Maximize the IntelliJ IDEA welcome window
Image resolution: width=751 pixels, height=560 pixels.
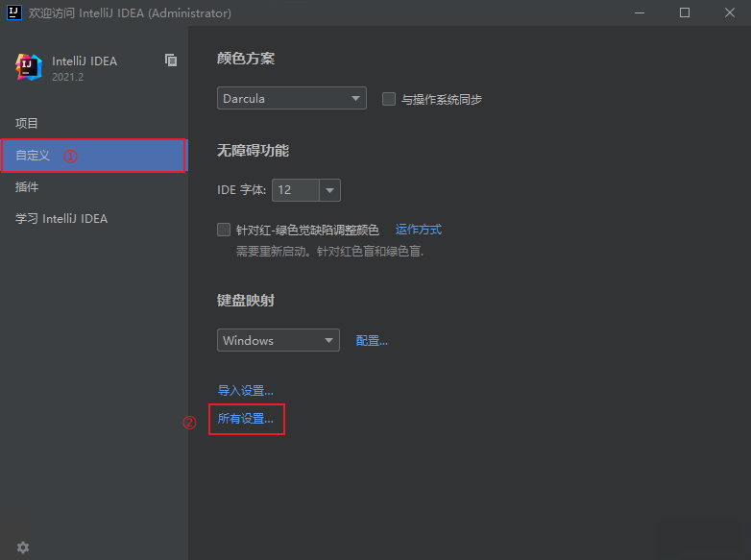click(685, 12)
